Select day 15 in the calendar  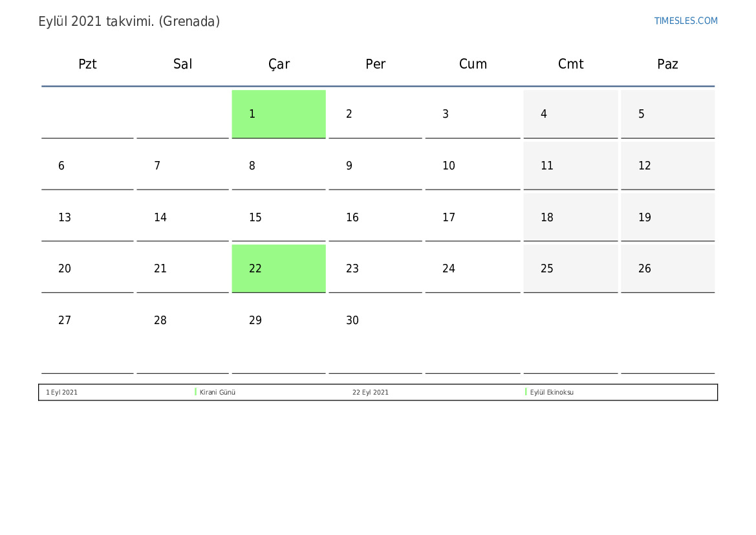(x=279, y=217)
